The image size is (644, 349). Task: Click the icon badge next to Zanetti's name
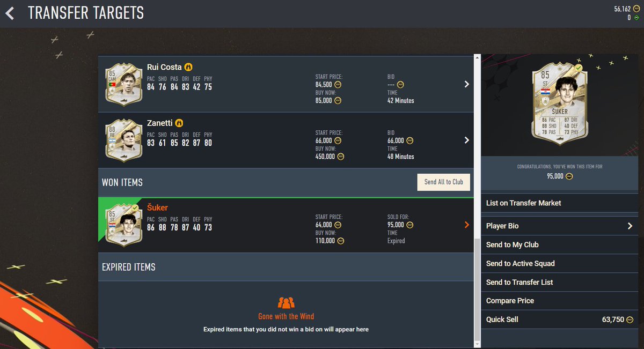180,123
